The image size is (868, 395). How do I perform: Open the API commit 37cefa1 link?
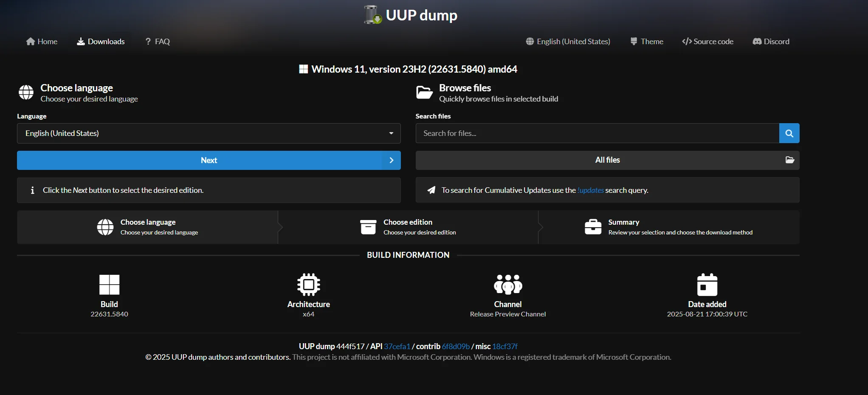point(397,346)
